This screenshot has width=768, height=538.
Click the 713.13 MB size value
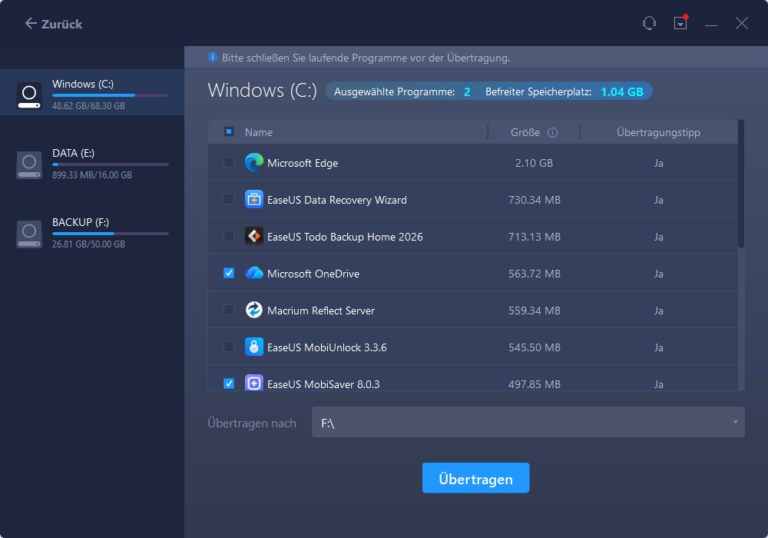(534, 237)
